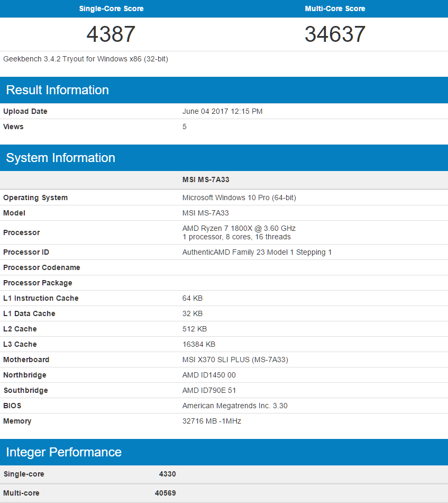Click the AMD Ryzen 7 1800X processor text

click(x=239, y=228)
